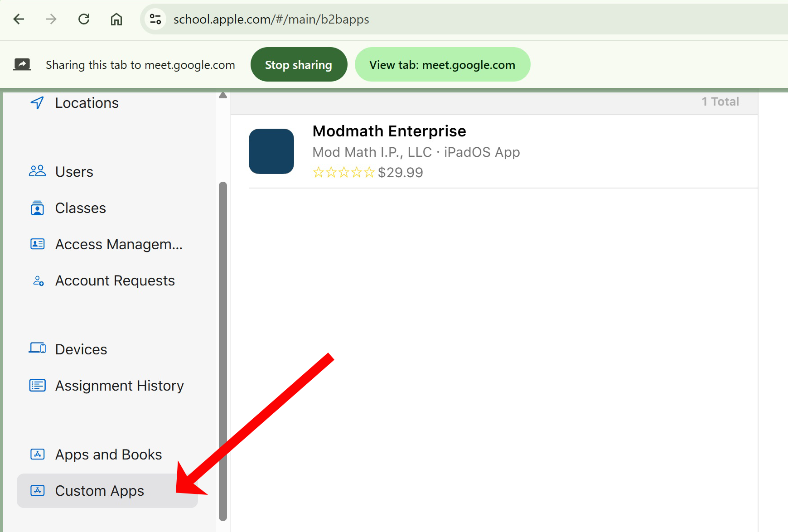
Task: Click the Locations arrow icon
Action: tap(37, 103)
